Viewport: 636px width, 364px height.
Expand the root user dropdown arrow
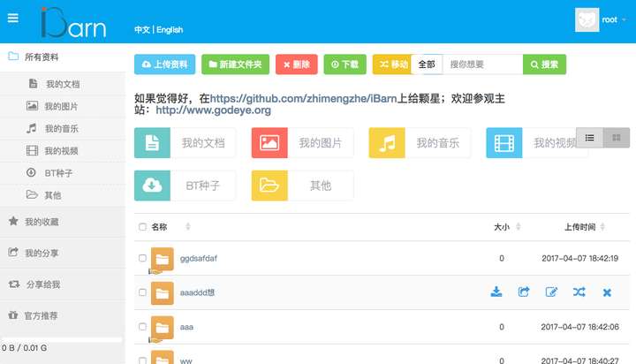point(624,19)
